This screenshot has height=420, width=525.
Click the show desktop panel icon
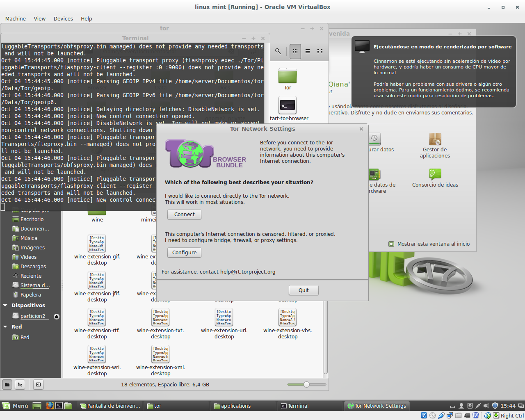click(x=37, y=406)
